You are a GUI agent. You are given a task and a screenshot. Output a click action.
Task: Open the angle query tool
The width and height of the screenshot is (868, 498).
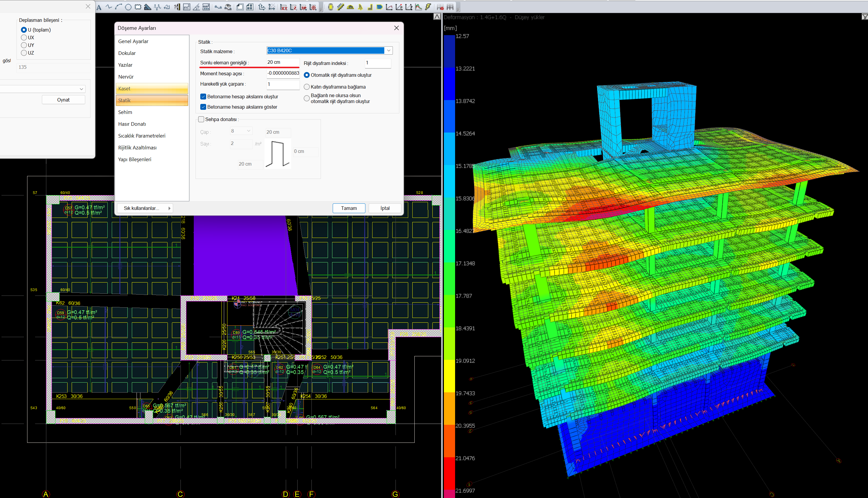point(196,7)
